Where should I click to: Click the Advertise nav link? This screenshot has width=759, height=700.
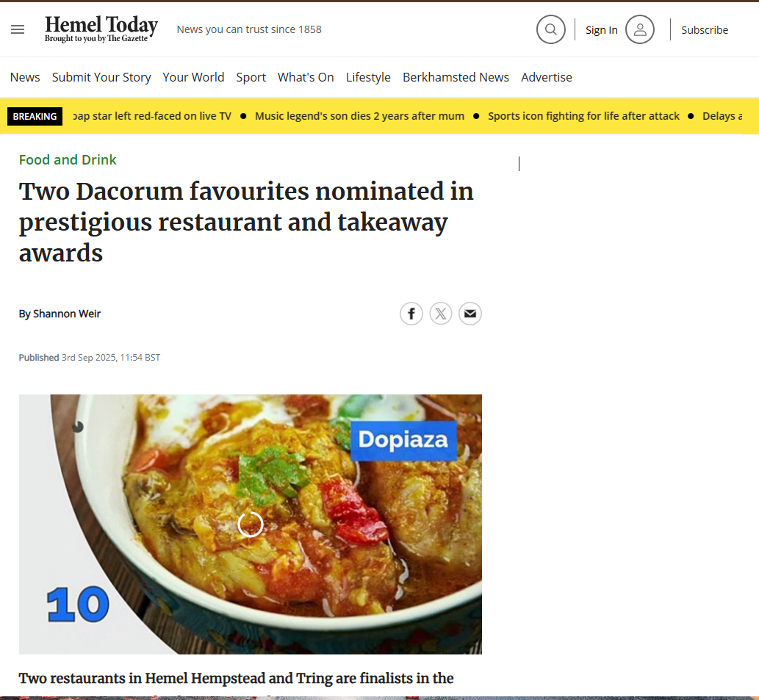click(x=546, y=77)
